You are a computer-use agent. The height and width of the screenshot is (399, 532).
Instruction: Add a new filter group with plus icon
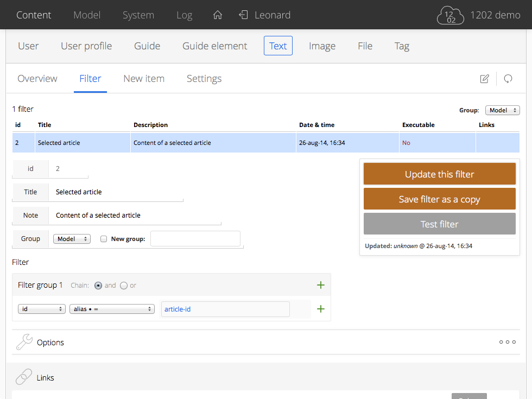[x=320, y=285]
